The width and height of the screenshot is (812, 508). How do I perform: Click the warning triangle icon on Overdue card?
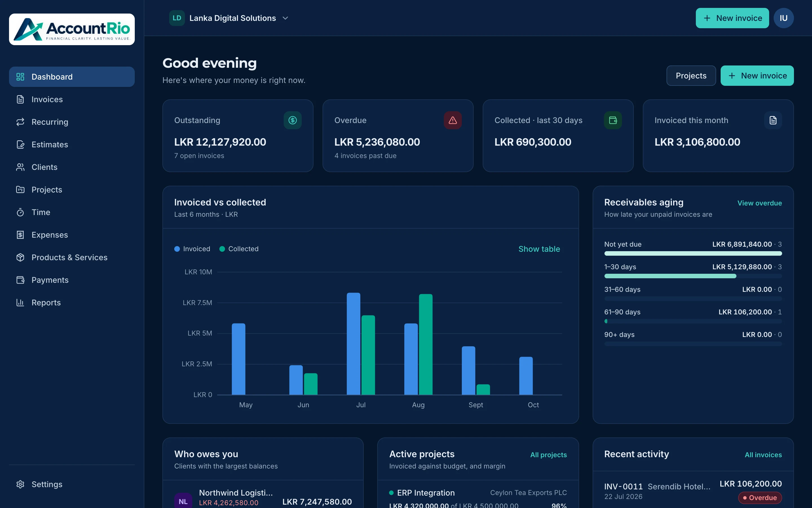tap(453, 120)
